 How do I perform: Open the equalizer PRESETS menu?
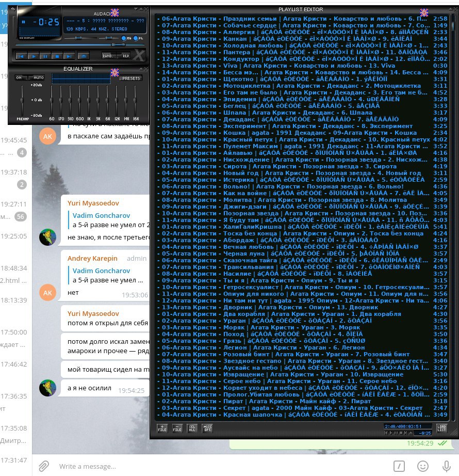coord(131,78)
